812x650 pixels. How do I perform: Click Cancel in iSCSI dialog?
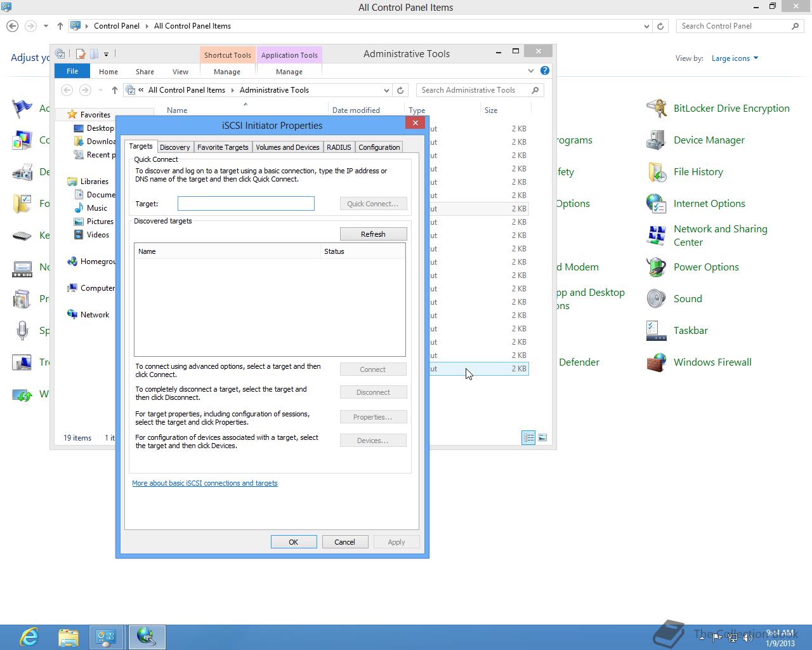pos(344,542)
